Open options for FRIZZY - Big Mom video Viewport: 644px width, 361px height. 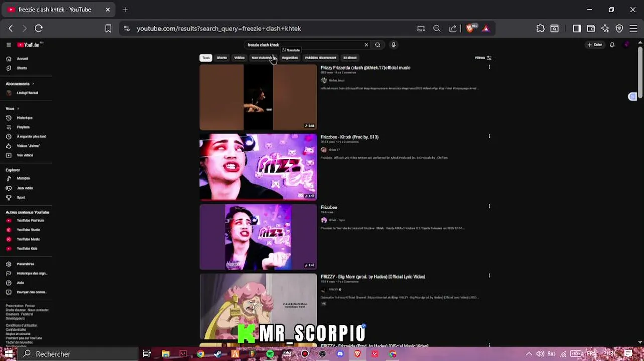point(489,276)
